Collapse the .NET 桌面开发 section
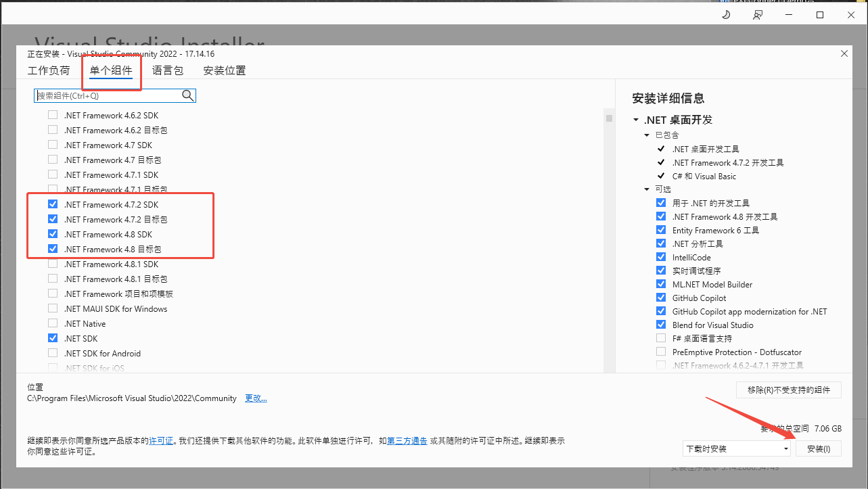The height and width of the screenshot is (489, 868). 635,120
